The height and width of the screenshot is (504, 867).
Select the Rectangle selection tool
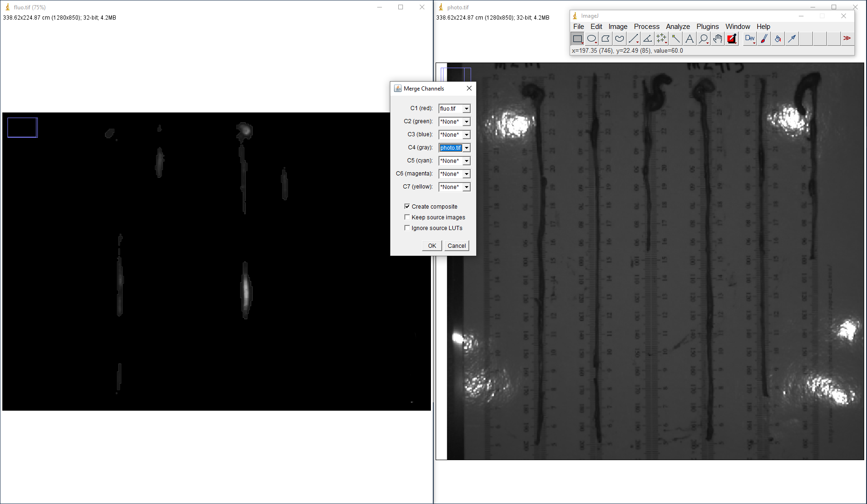pos(578,39)
